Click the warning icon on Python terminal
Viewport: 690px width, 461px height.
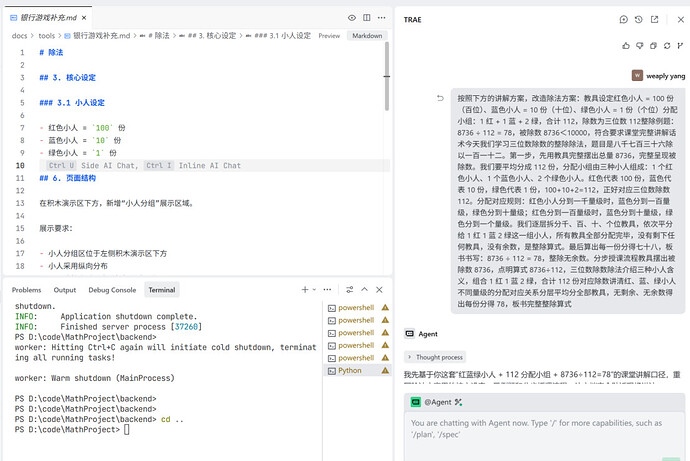tap(385, 370)
